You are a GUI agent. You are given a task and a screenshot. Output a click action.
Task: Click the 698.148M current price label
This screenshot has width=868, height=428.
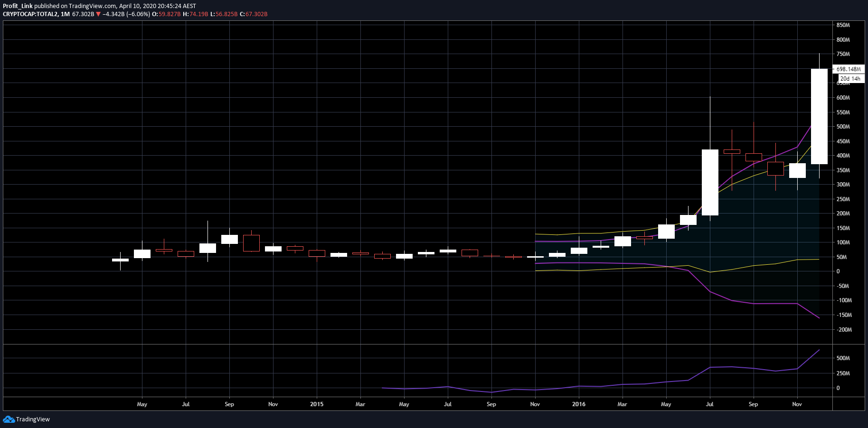[x=849, y=69]
